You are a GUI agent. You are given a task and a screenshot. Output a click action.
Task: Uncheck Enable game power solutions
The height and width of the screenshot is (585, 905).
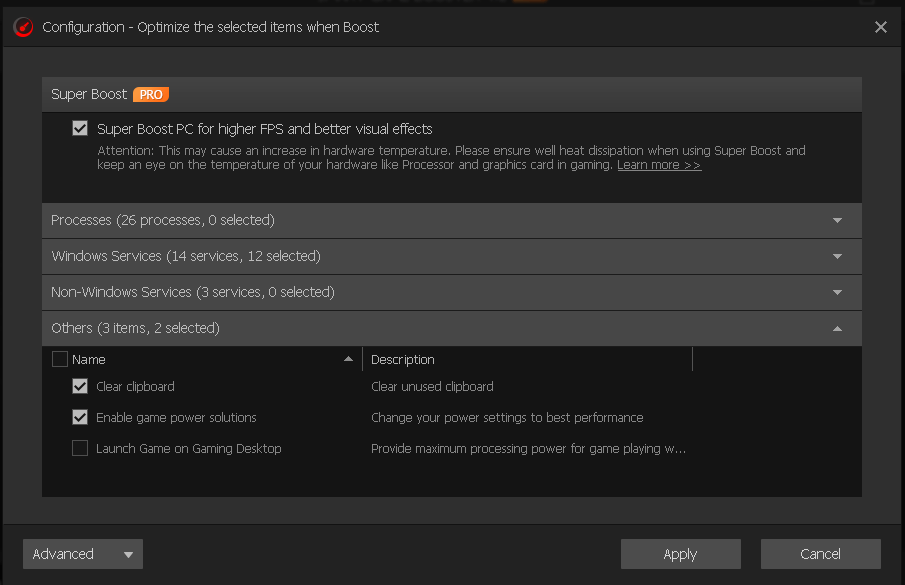tap(80, 417)
